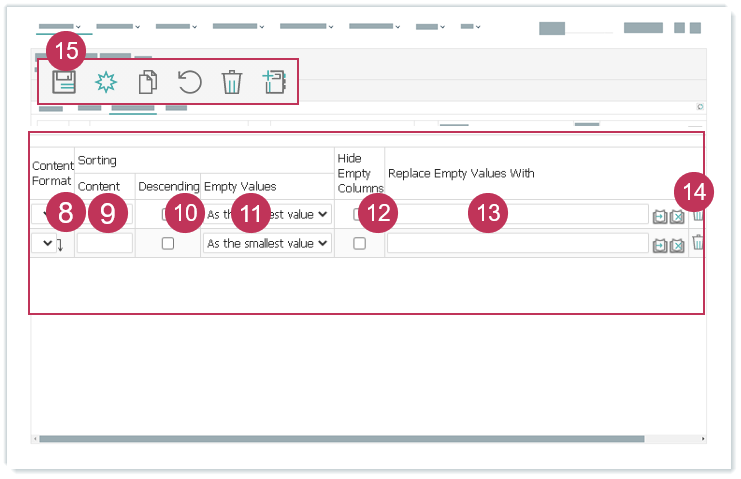
Task: Click the Reset circular arrow icon
Action: click(189, 82)
